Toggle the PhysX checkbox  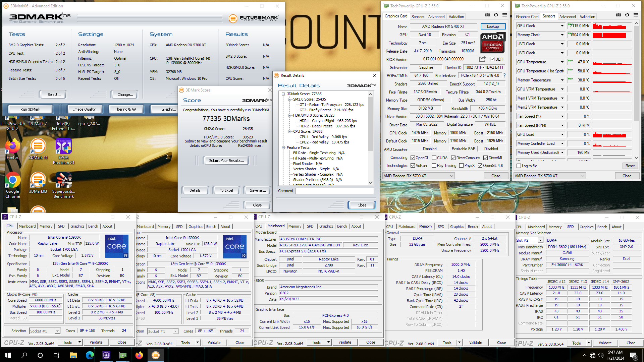coord(461,166)
